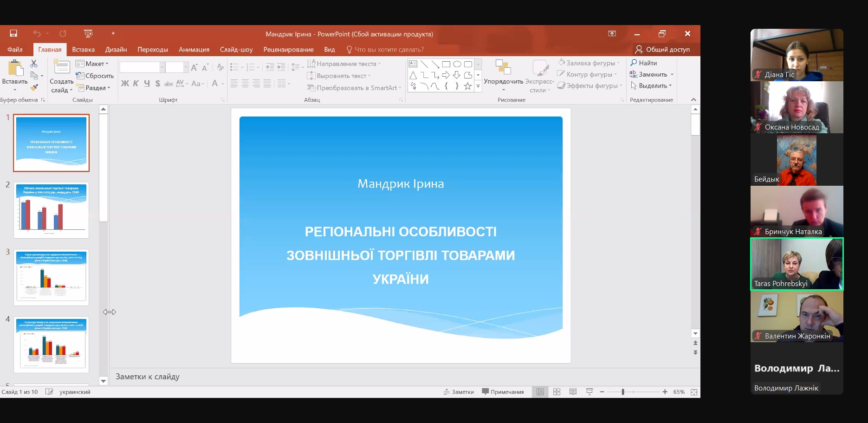Toggle the Заметки notes pane
Screen dimensions: 868x423
coord(459,392)
